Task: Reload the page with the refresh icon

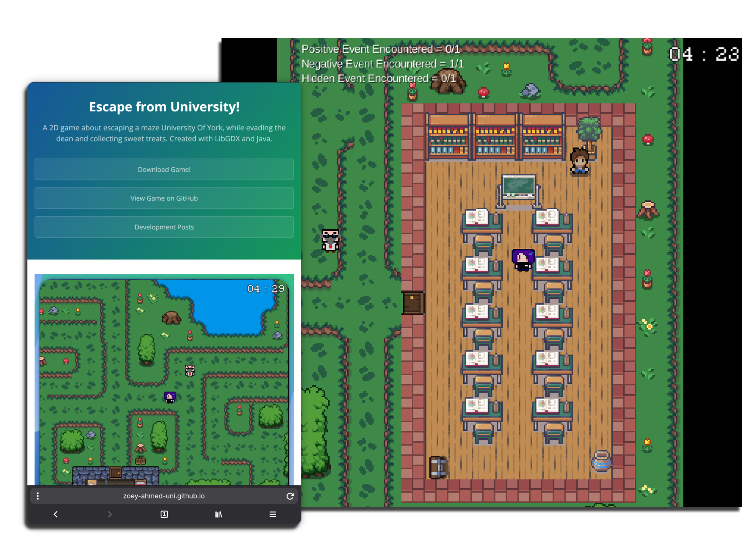Action: [x=290, y=496]
